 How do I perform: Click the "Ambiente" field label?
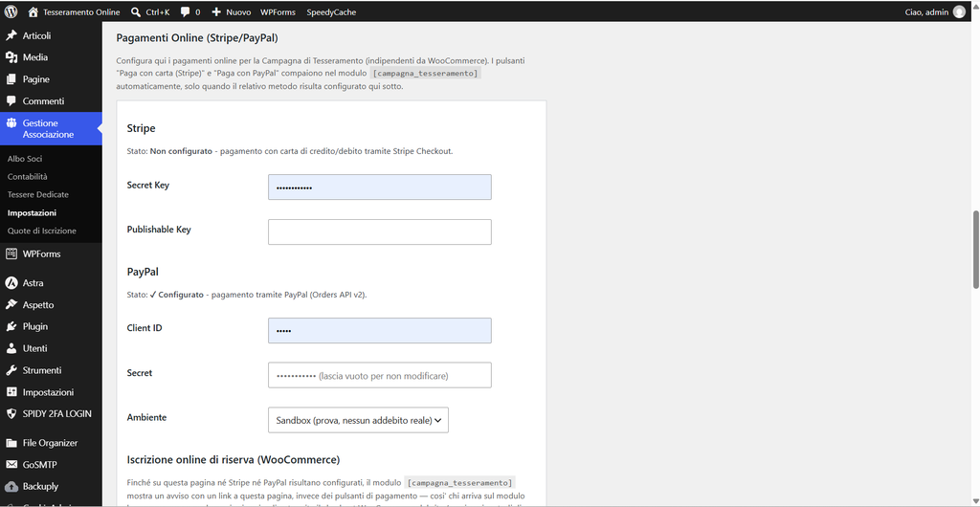(146, 417)
